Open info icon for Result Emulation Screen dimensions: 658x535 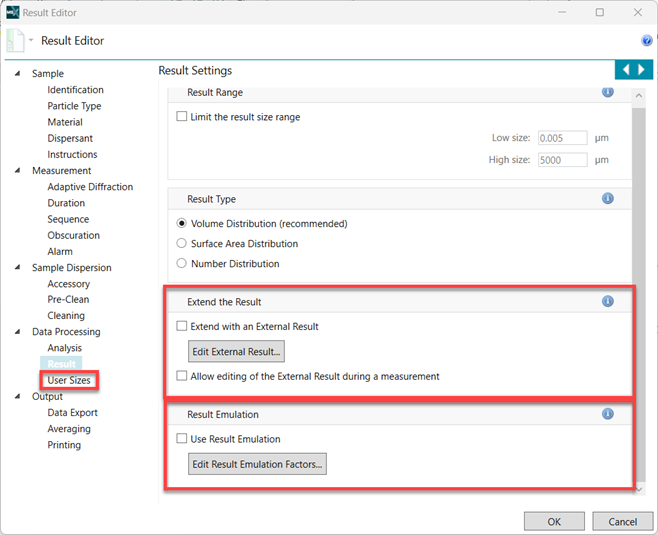point(608,414)
